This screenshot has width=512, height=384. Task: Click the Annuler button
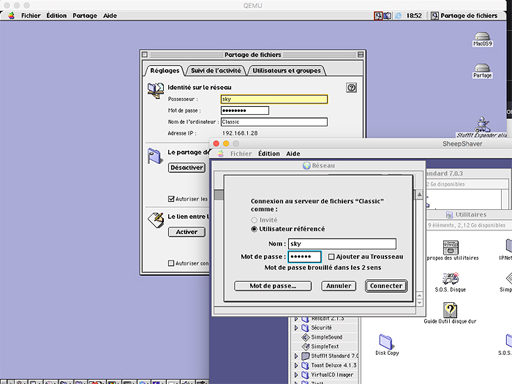338,286
